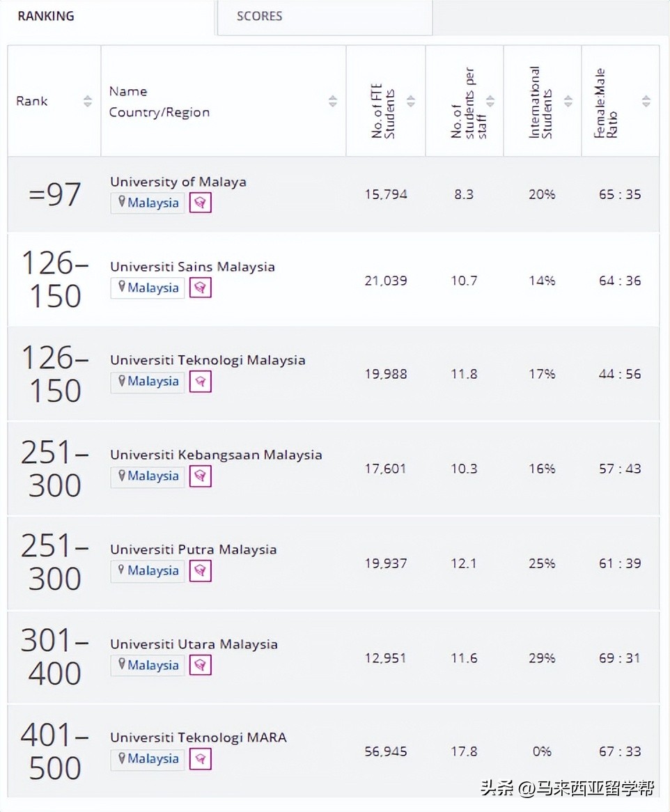Open the University of Malaya link
The image size is (670, 812).
tap(178, 182)
